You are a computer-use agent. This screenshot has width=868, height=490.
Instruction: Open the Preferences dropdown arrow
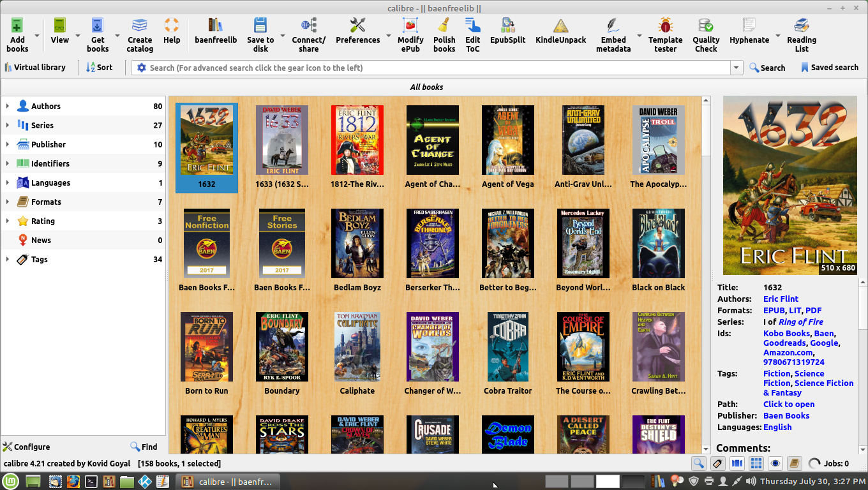pos(387,35)
